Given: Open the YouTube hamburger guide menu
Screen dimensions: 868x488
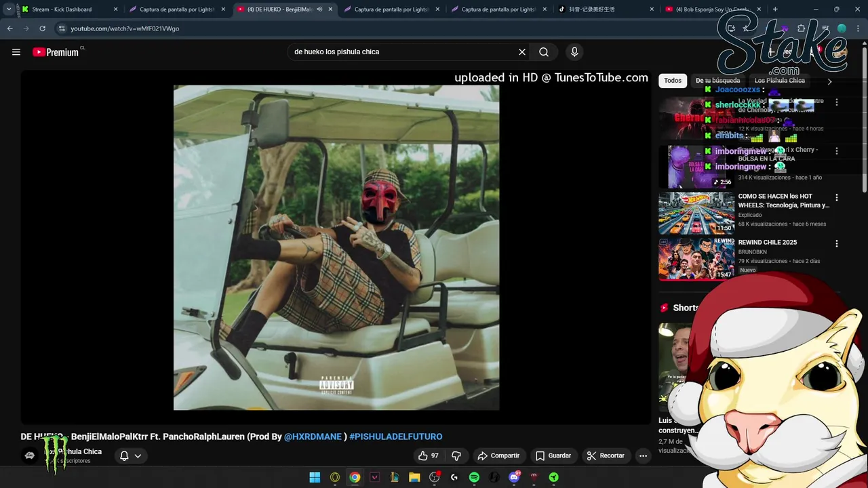Looking at the screenshot, I should pyautogui.click(x=16, y=52).
